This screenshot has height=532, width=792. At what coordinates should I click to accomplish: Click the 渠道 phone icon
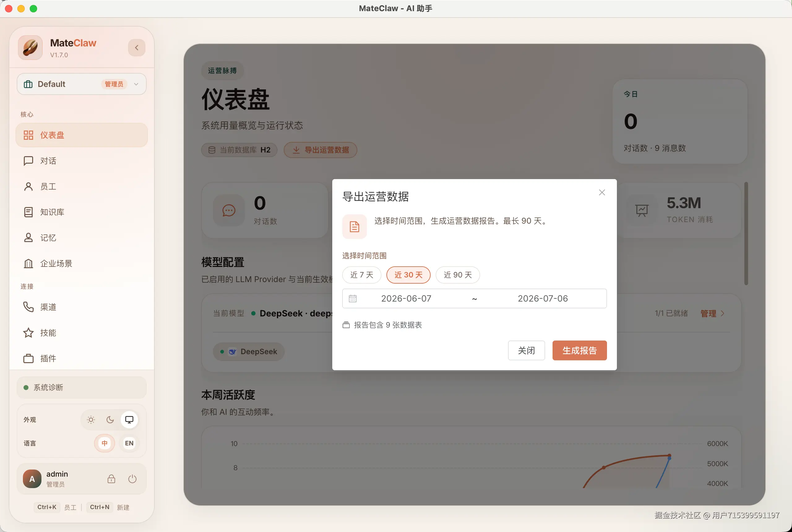(28, 307)
